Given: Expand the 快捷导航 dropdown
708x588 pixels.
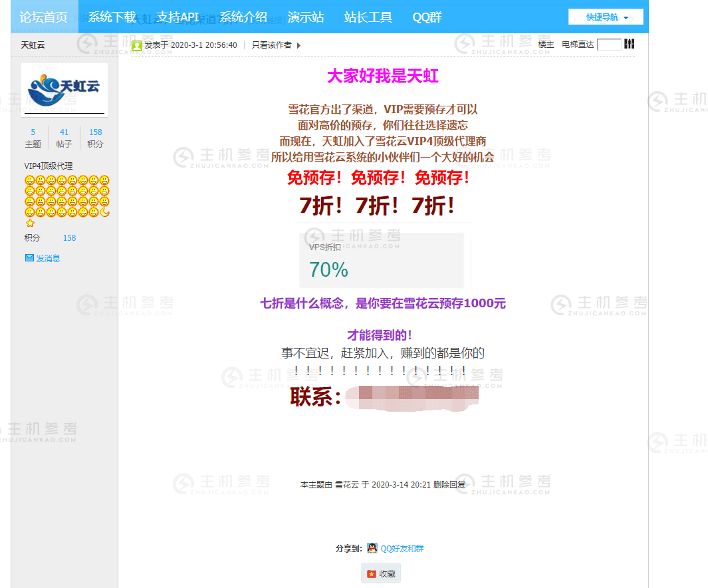Looking at the screenshot, I should [x=606, y=17].
